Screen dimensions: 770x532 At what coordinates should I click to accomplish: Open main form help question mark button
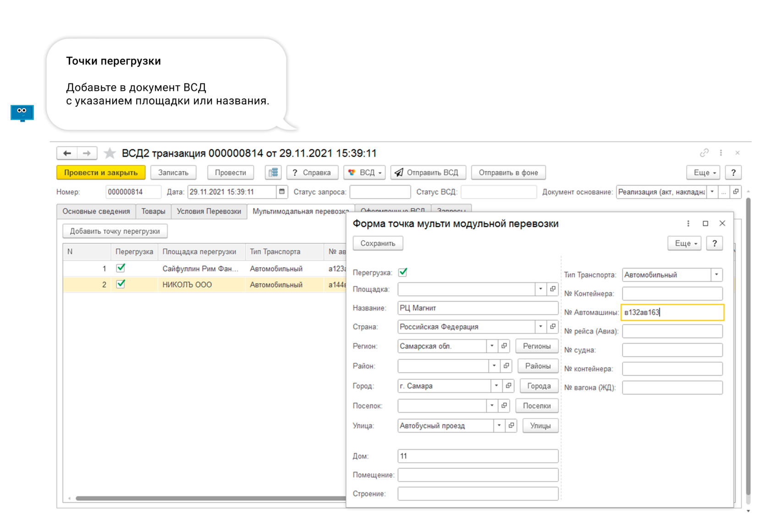pos(733,172)
